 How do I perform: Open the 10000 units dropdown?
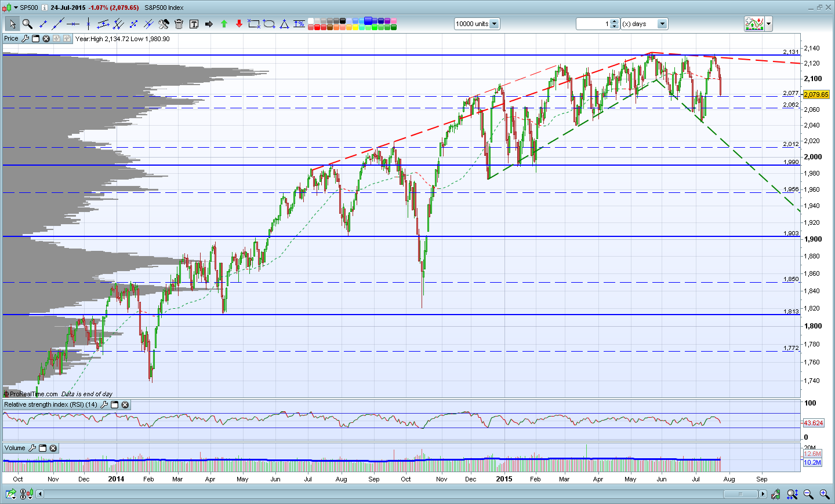coord(495,24)
